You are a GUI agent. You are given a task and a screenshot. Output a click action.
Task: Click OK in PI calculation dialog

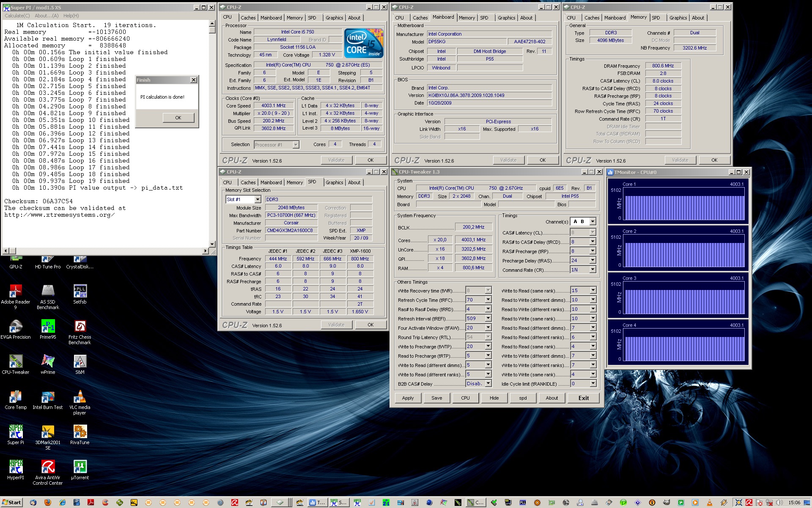click(x=178, y=118)
